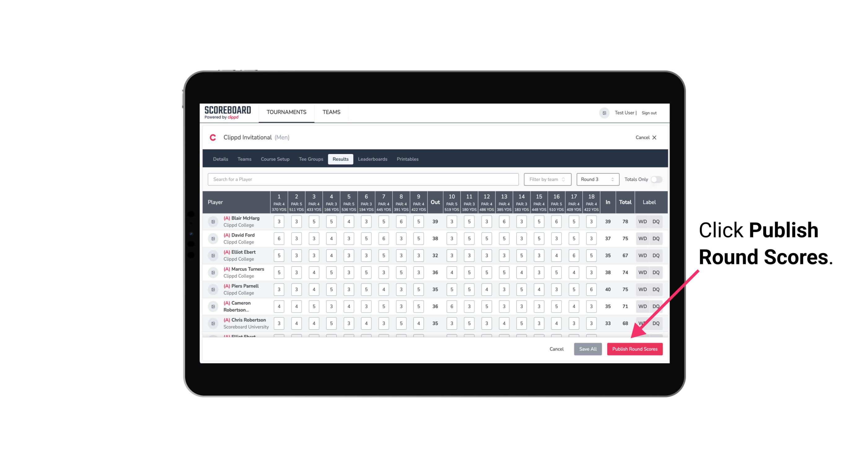Expand the Filter by team dropdown
Screen dimensions: 868x467
547,179
